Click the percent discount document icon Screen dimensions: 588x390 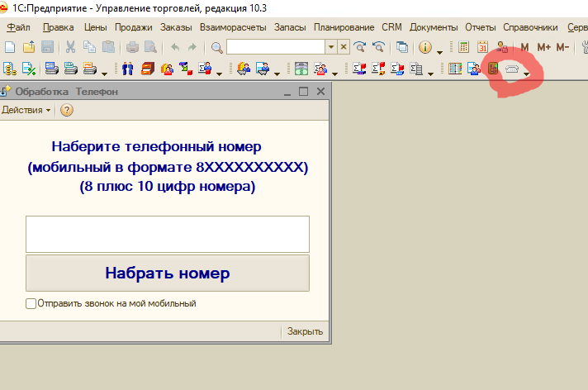(29, 69)
